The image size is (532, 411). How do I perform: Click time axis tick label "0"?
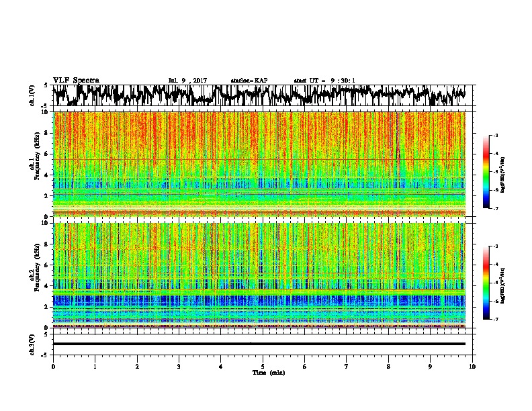(53, 366)
